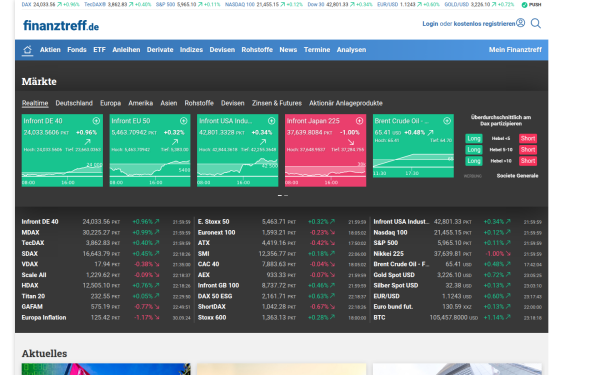600x375 pixels.
Task: Toggle the PUSH status indicator
Action: 532,5
